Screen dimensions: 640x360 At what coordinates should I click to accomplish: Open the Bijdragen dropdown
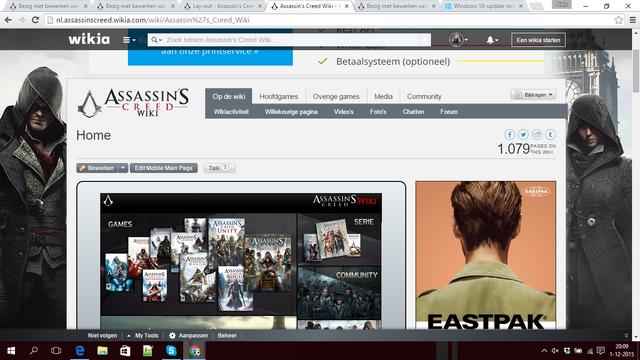533,95
